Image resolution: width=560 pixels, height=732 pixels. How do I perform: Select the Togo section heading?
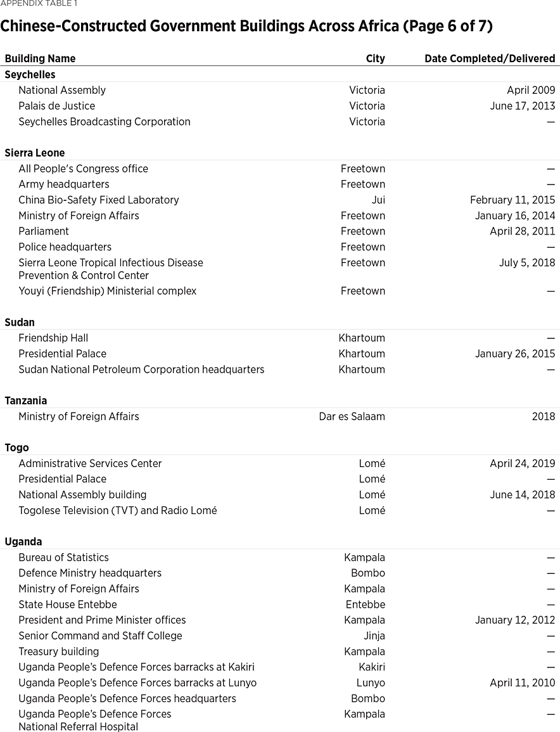point(16,447)
